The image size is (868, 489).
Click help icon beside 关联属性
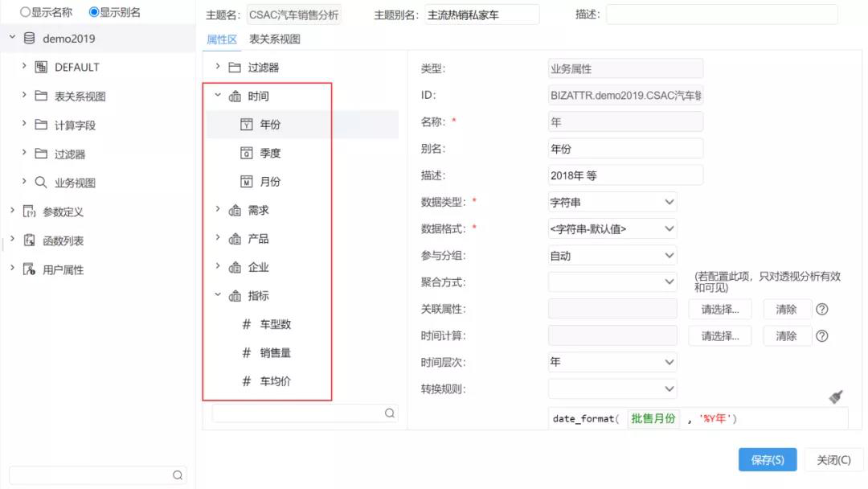click(x=822, y=309)
